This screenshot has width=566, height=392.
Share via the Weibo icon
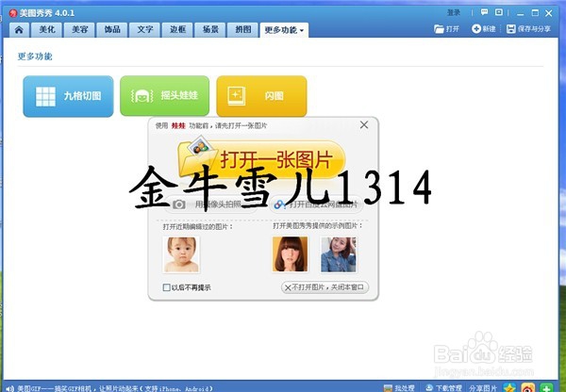(528, 387)
